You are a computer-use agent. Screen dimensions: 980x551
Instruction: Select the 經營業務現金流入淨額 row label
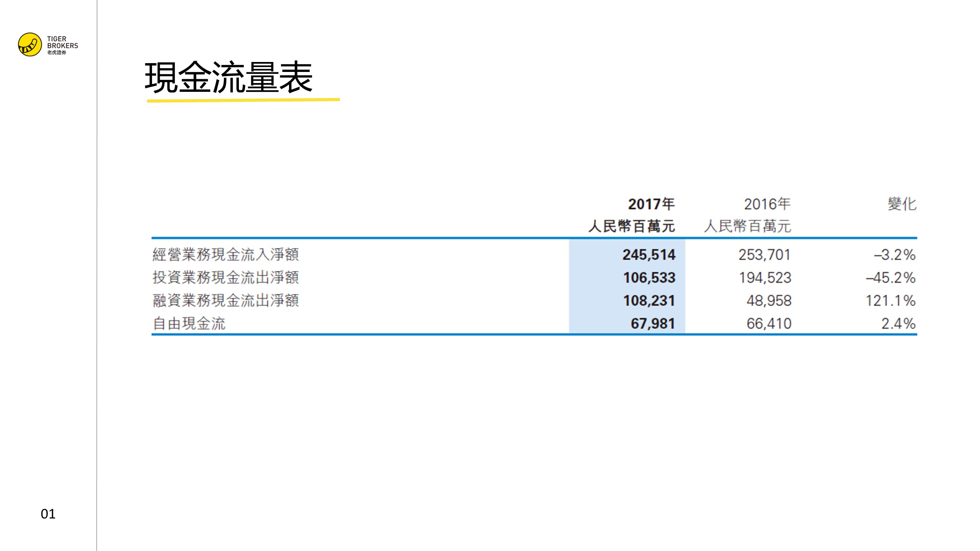[x=225, y=254]
